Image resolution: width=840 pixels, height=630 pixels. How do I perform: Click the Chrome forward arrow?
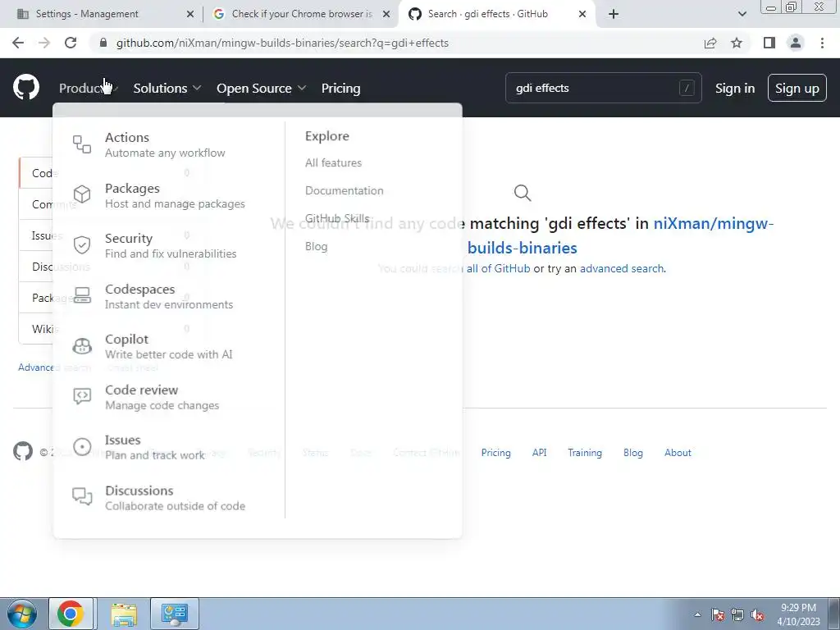(44, 43)
